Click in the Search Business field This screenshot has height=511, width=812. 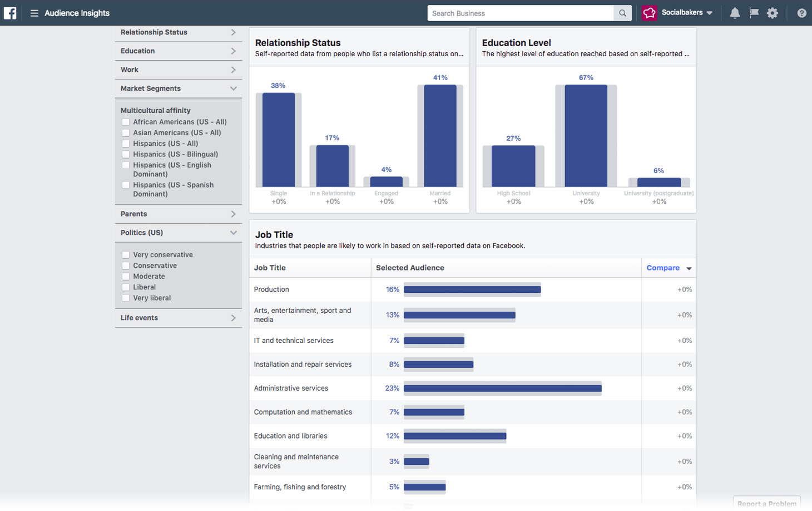point(520,13)
